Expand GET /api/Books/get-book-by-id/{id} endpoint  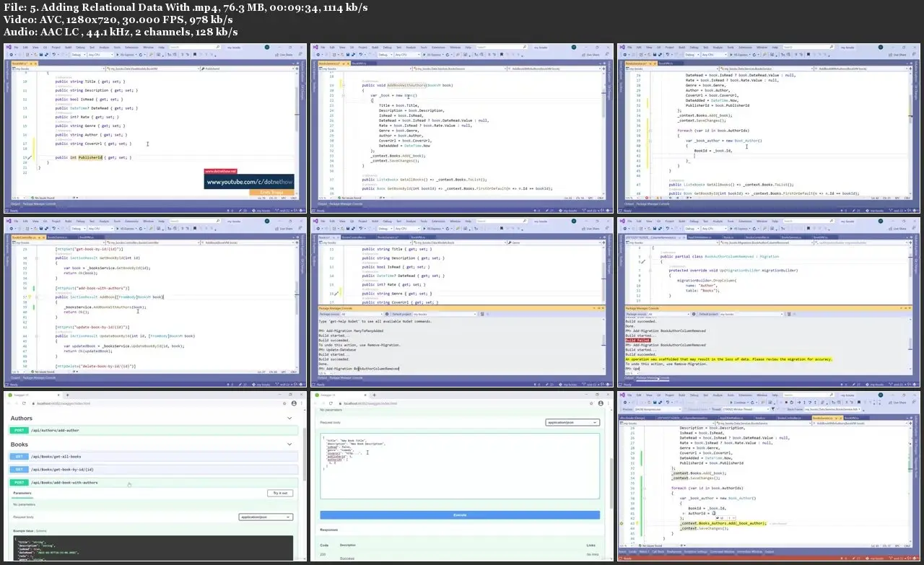153,469
